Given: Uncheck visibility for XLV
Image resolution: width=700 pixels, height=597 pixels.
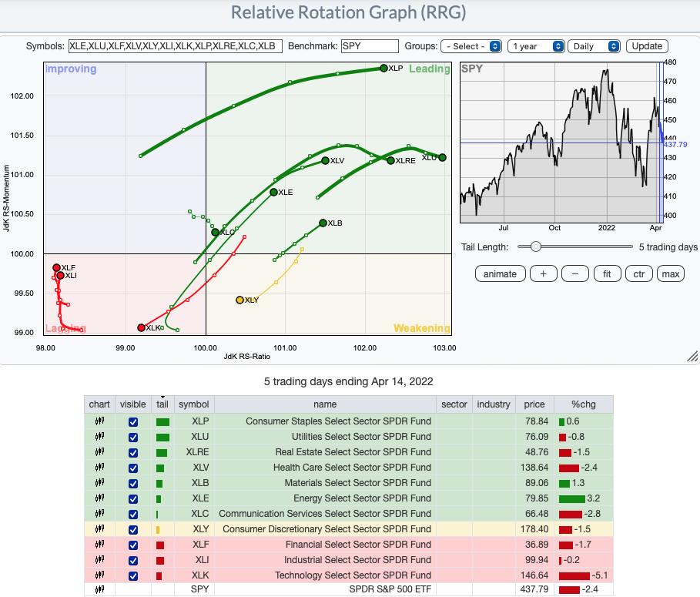Looking at the screenshot, I should (x=133, y=468).
